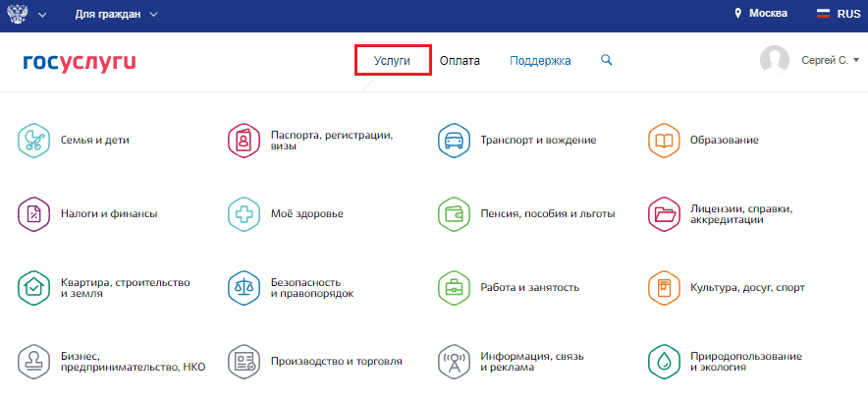Click the госуслуги logo

pos(80,63)
